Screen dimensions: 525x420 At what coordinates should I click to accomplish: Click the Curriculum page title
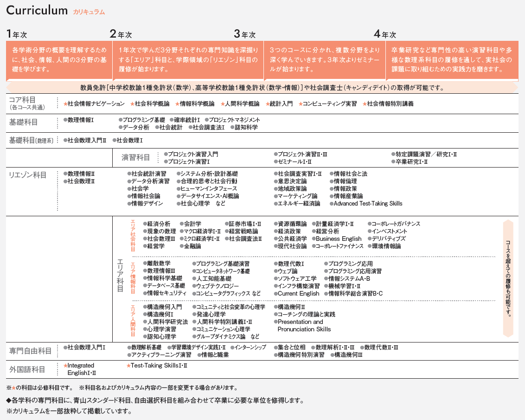[x=37, y=11]
